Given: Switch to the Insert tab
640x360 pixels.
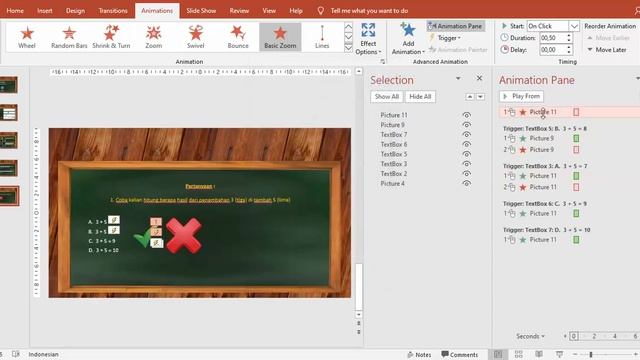Looking at the screenshot, I should click(x=44, y=11).
